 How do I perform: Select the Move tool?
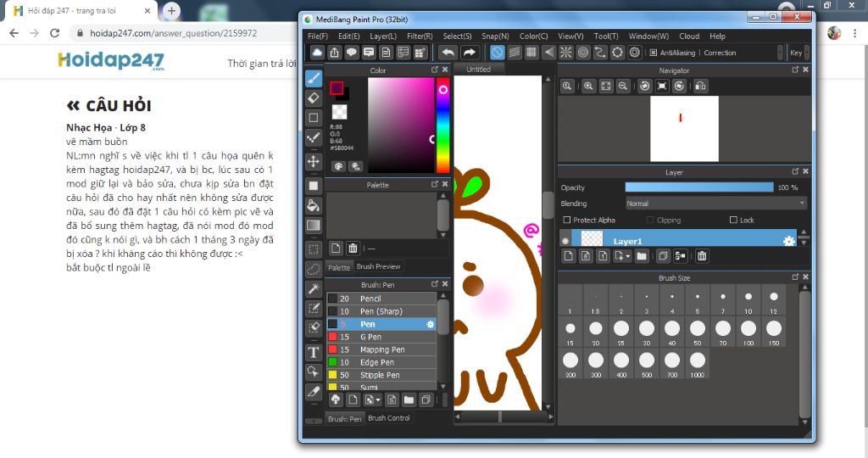click(x=314, y=162)
